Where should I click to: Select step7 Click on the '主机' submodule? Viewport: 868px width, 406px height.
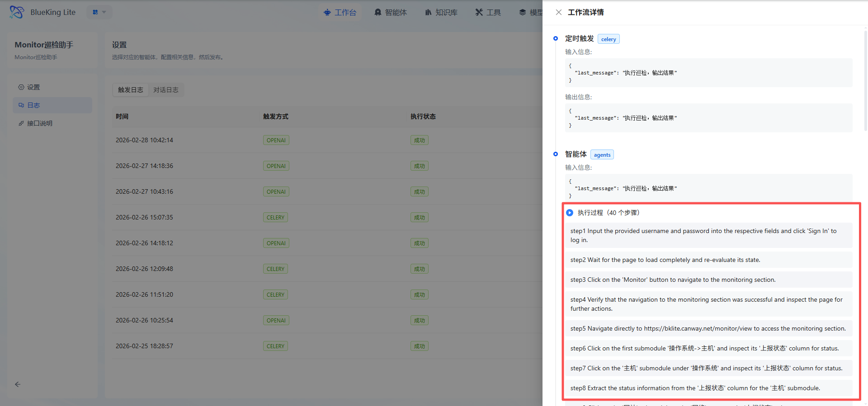pos(709,368)
